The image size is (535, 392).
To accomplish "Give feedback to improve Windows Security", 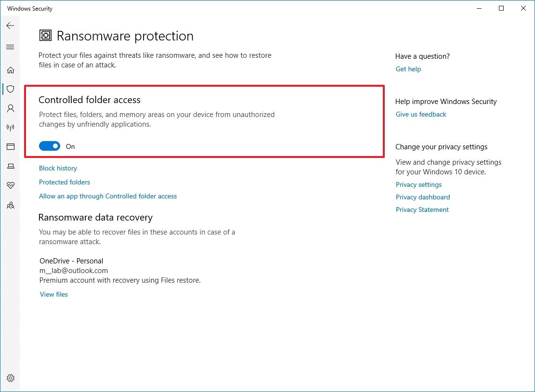I will coord(420,114).
